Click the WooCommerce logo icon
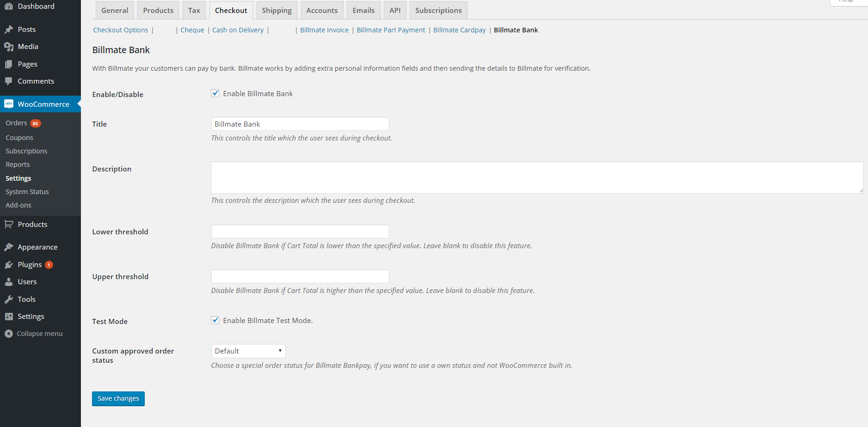This screenshot has height=427, width=868. tap(8, 104)
